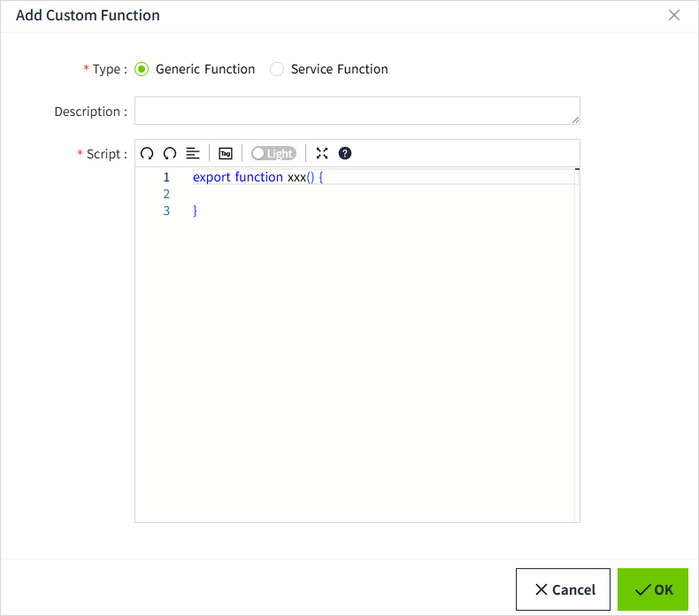This screenshot has width=699, height=616.
Task: Click line number 1 in the gutter
Action: [166, 177]
